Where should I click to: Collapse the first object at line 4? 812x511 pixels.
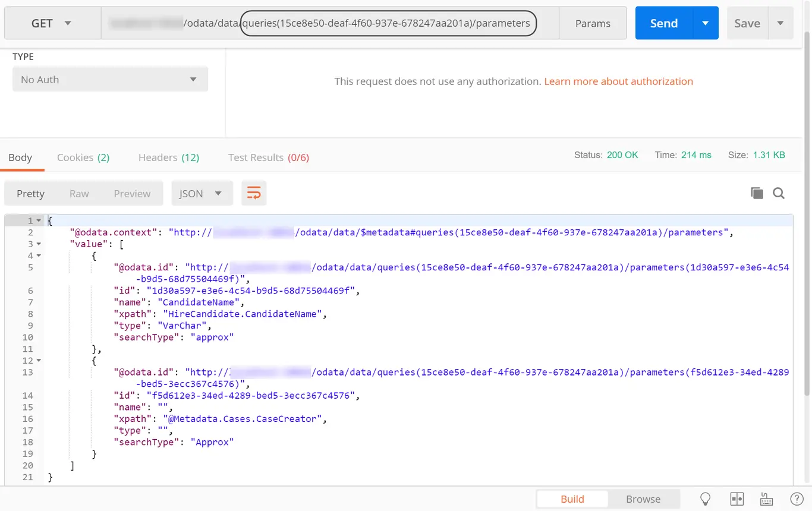(x=39, y=255)
